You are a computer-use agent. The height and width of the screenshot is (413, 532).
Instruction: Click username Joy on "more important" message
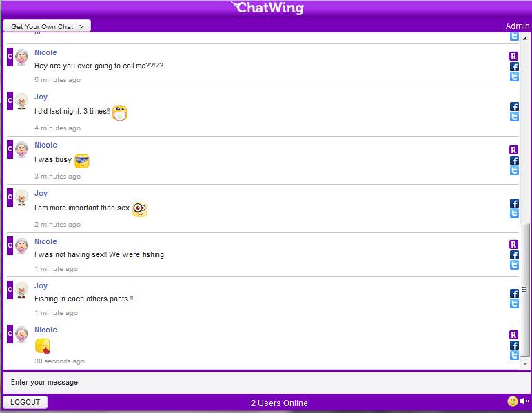tap(41, 193)
